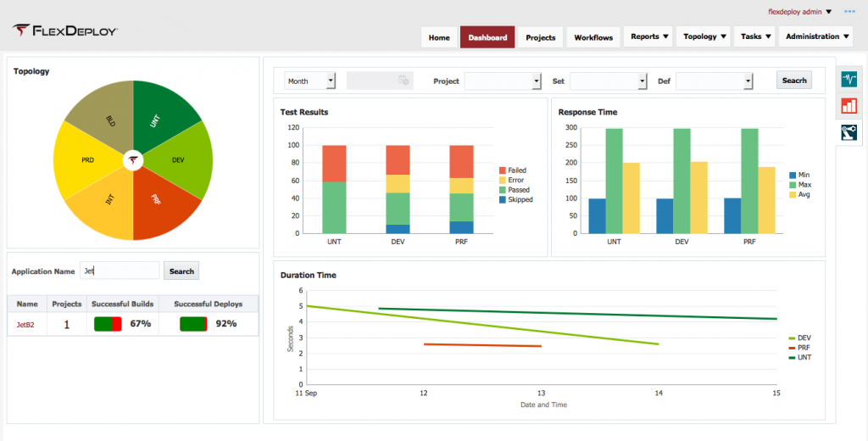The width and height of the screenshot is (868, 441).
Task: Open the Workflows tab
Action: (593, 37)
